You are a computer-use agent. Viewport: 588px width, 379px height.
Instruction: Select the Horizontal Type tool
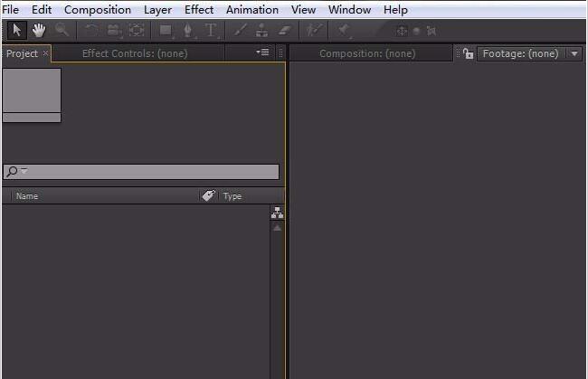(211, 31)
